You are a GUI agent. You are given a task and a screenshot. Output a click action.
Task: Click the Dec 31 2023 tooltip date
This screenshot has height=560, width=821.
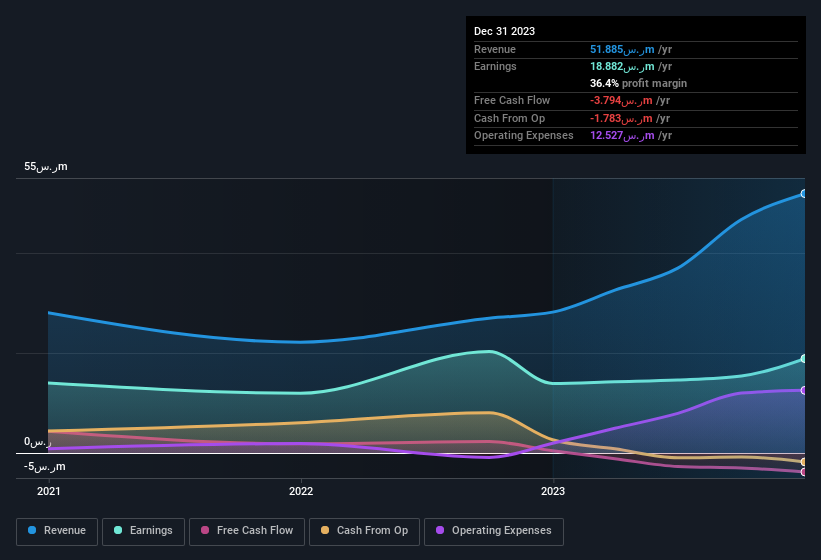504,31
